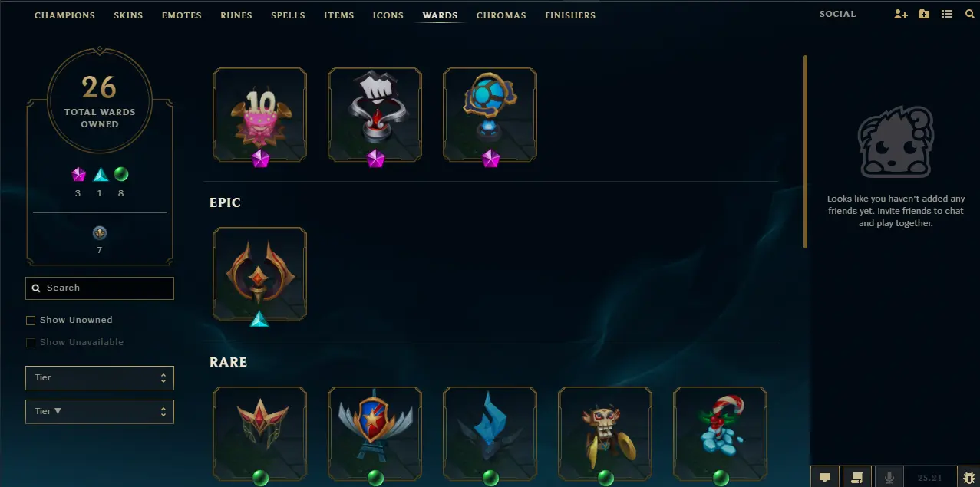Toggle Show Unavailable checkbox

pyautogui.click(x=31, y=343)
